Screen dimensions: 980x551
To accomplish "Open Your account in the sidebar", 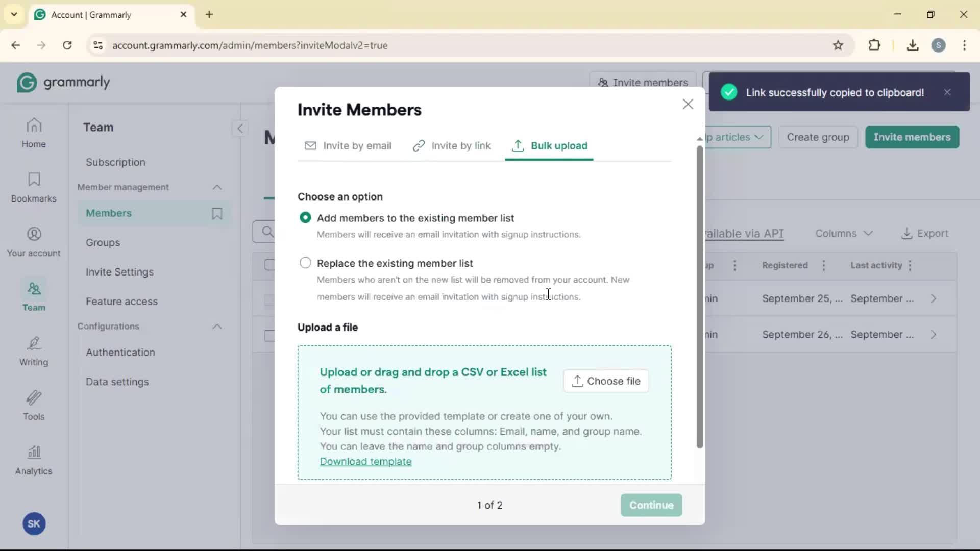I will point(33,241).
